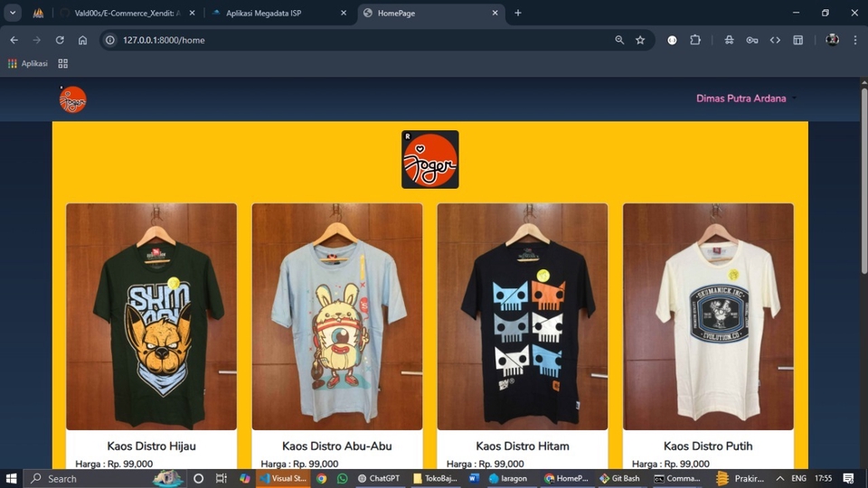Image resolution: width=868 pixels, height=488 pixels.
Task: Open the Kaos Distro Hijau product image
Action: click(151, 316)
